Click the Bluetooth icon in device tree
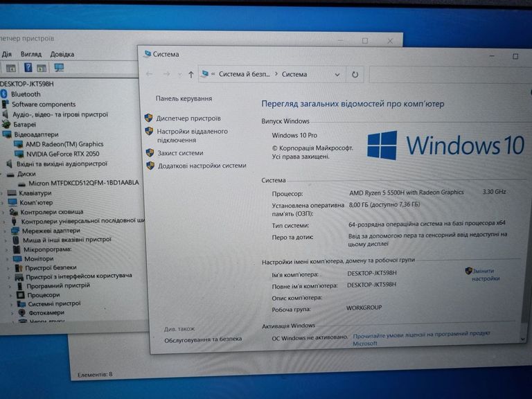532x399 pixels. (4, 94)
